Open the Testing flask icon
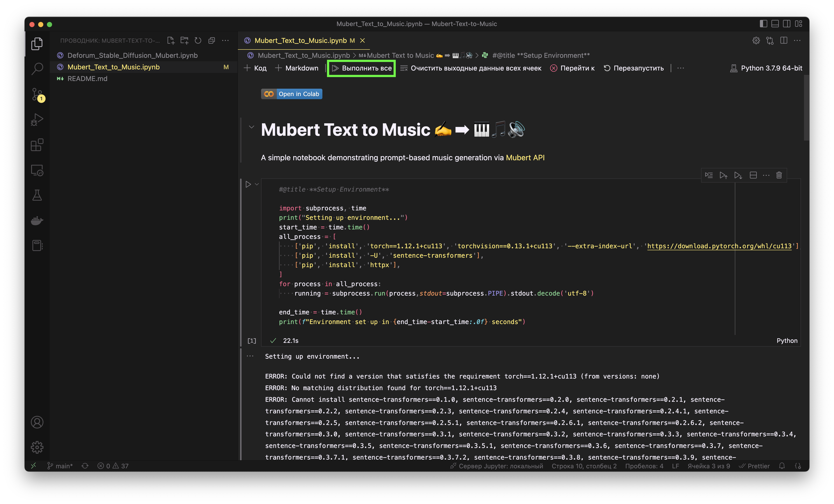 pyautogui.click(x=37, y=195)
